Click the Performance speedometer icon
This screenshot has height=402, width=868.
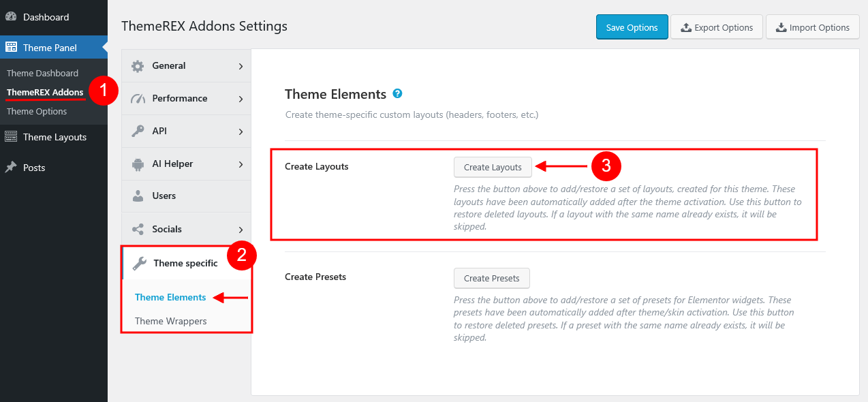point(138,99)
